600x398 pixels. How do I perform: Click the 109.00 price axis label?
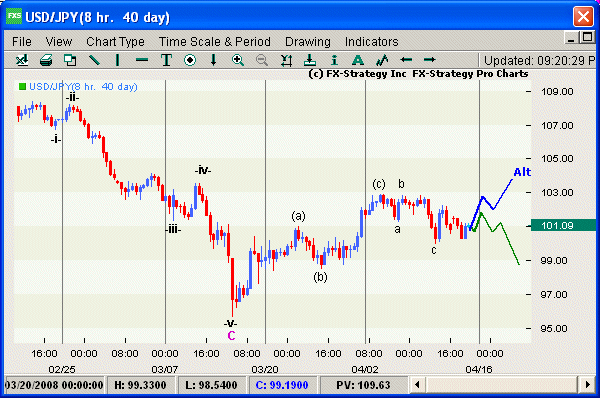[557, 91]
